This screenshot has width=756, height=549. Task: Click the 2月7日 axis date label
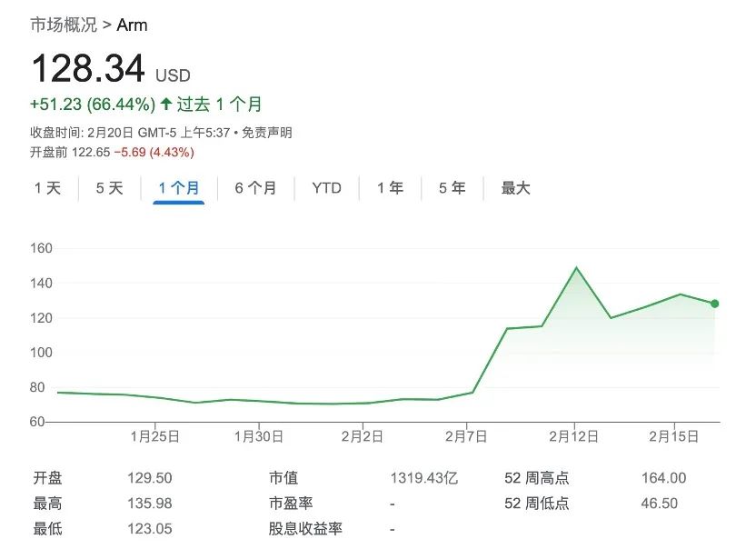466,436
